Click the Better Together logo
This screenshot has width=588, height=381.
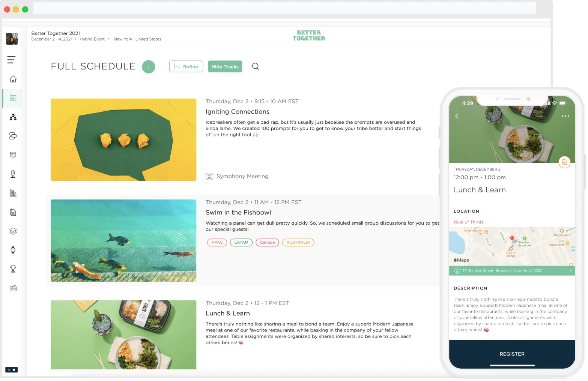(x=309, y=36)
